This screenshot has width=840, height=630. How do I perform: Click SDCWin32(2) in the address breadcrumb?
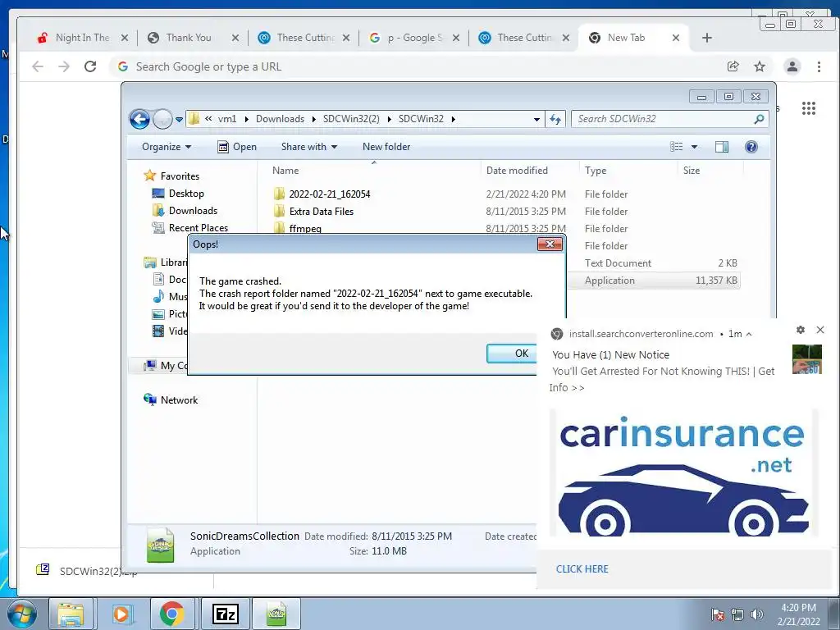coord(351,119)
